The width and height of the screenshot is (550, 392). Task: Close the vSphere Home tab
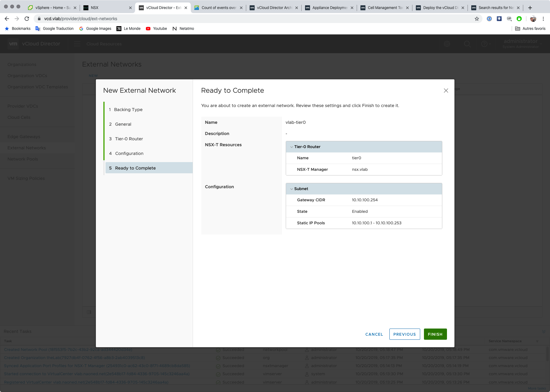tap(75, 8)
